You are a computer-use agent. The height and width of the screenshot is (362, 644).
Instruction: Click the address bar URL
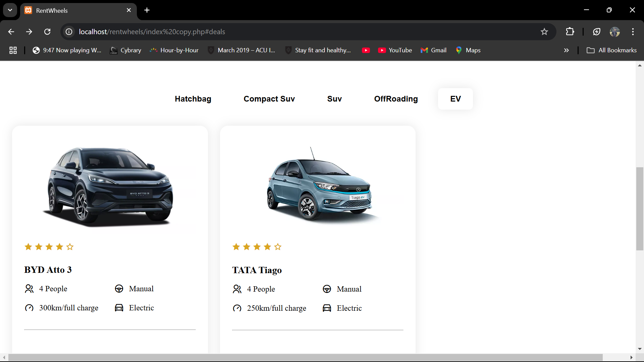(152, 32)
